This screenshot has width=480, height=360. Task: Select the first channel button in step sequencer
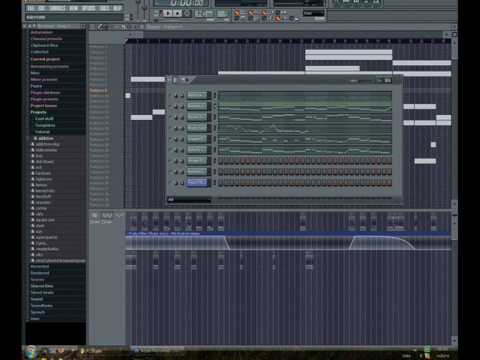pos(198,95)
